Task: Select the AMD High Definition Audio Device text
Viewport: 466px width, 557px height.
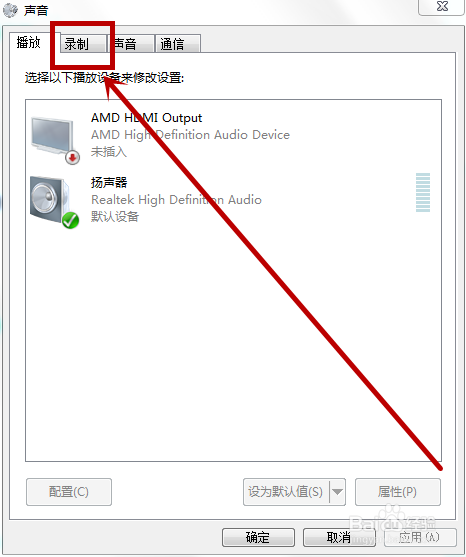Action: 190,135
